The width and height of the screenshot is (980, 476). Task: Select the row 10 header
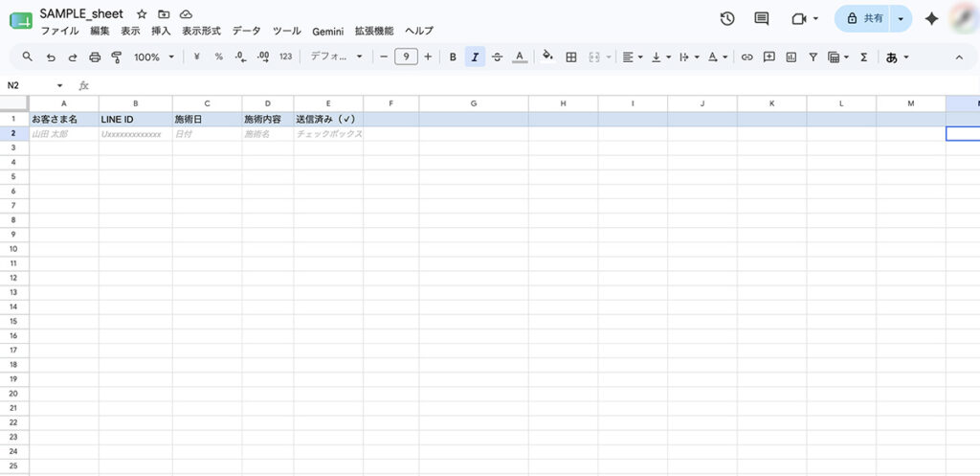[14, 249]
